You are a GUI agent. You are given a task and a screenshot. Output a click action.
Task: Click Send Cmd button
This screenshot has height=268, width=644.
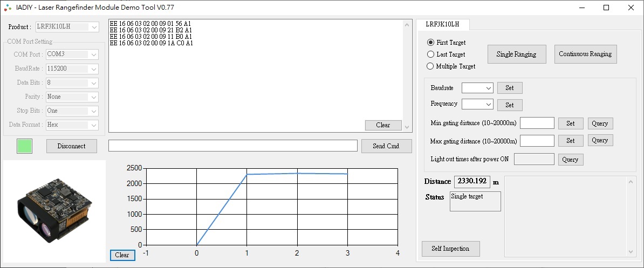tap(386, 146)
